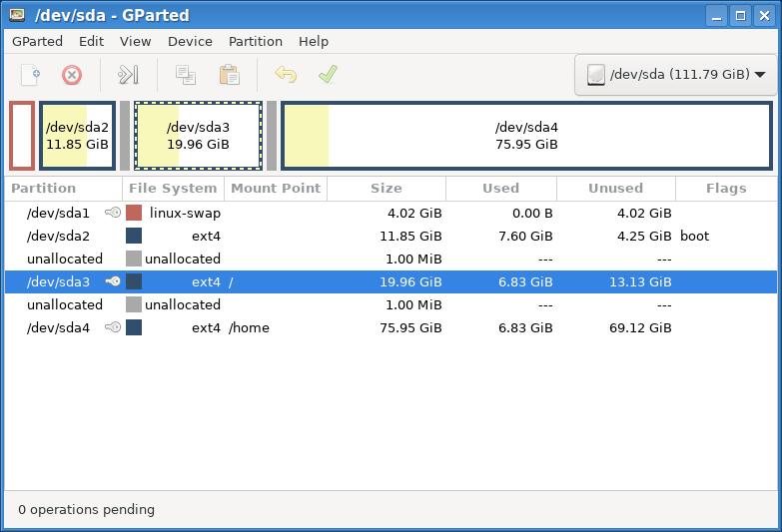Click the linux-swap file system label

pos(185,213)
